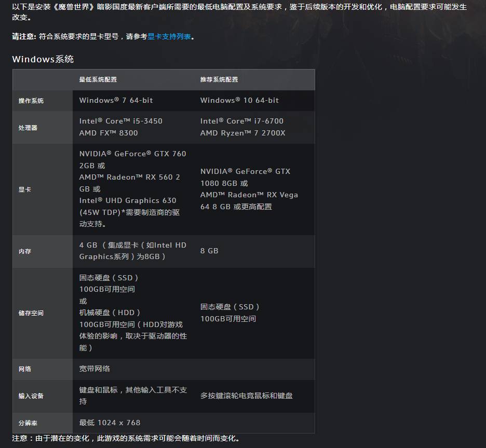Select the 显卡 row label
The width and height of the screenshot is (486, 448).
pos(25,189)
